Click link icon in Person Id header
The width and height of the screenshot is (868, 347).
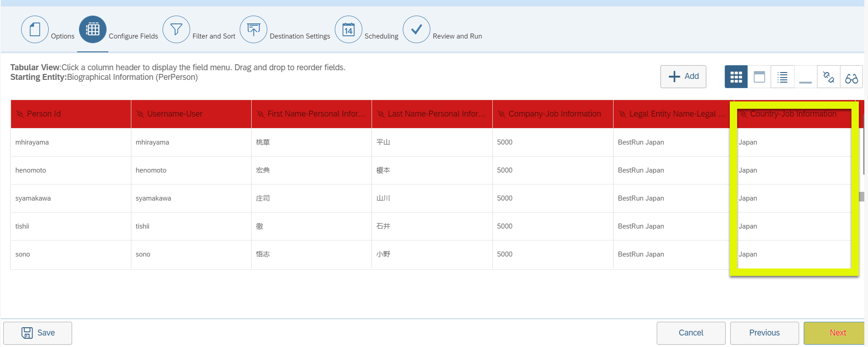coord(20,114)
